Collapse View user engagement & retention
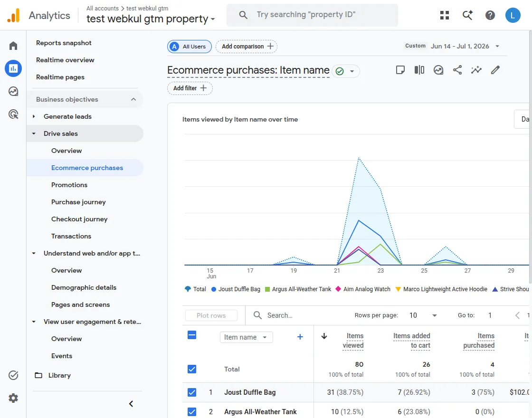This screenshot has height=418, width=532. 34,322
